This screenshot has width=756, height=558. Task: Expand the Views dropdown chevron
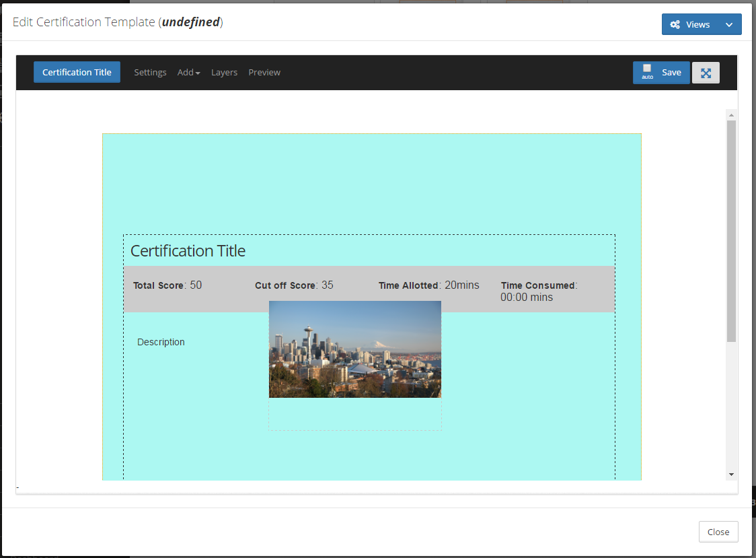pos(729,24)
